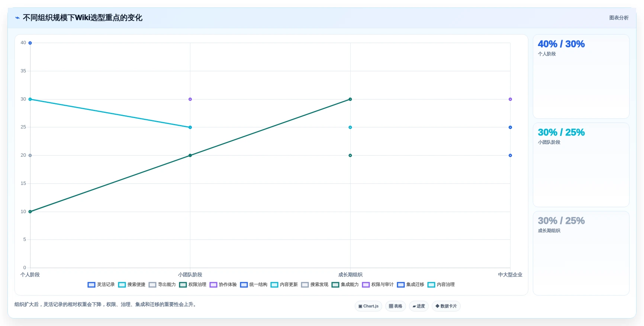The height and width of the screenshot is (326, 644).
Task: Select the green point at 20 on 小团队阶段
Action: [190, 156]
